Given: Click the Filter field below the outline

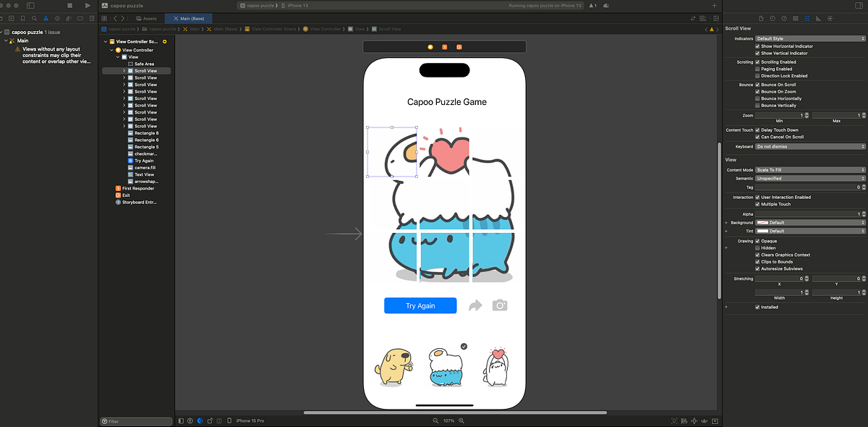Looking at the screenshot, I should 136,420.
